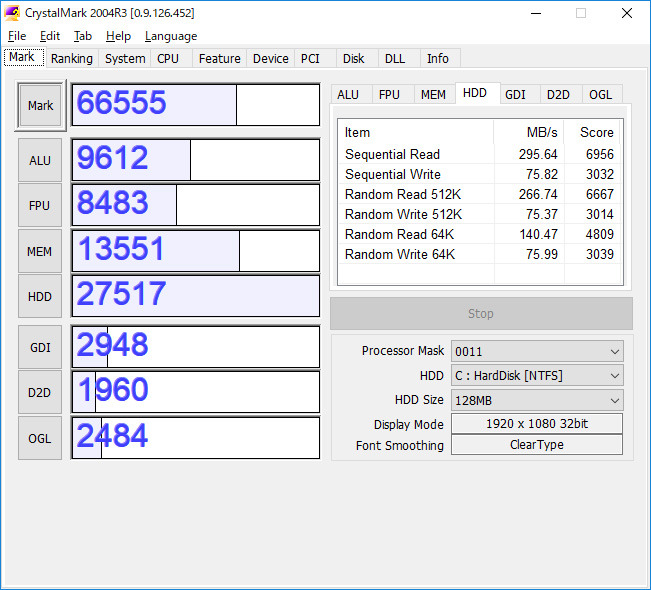Screen dimensions: 651x590
Task: Run the ALU benchmark button
Action: (x=40, y=160)
